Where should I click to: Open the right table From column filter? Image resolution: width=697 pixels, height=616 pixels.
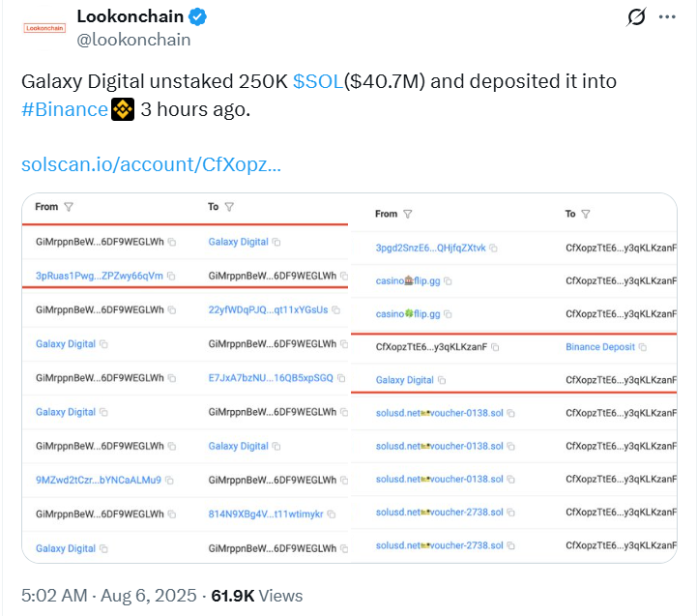[408, 214]
